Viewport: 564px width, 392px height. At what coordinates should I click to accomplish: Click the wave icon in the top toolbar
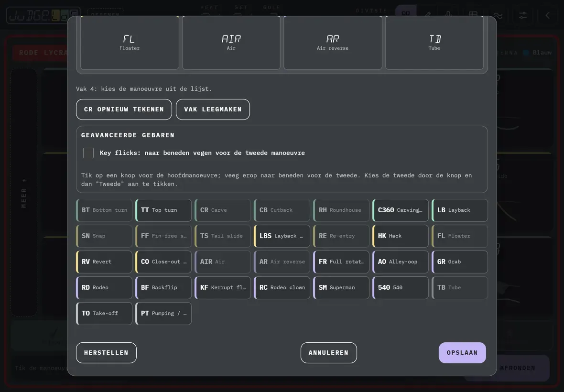pos(498,15)
